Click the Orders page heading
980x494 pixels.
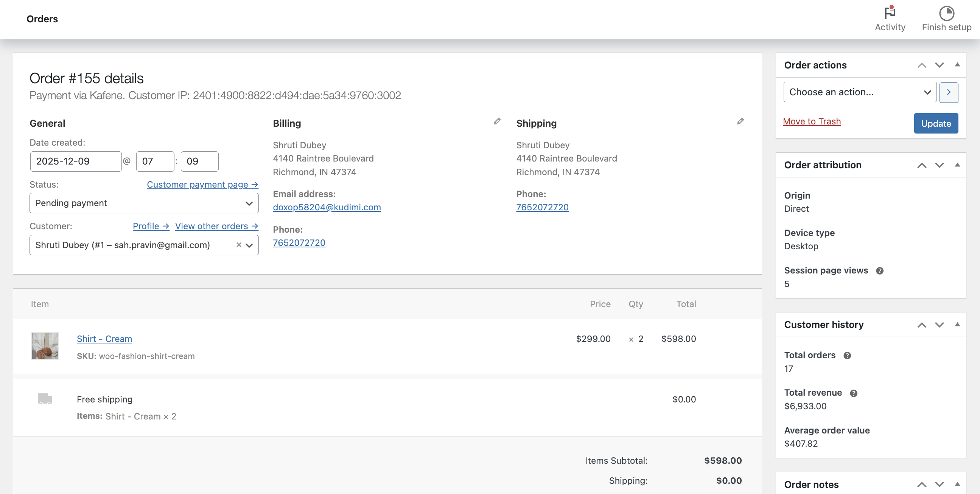click(x=42, y=19)
